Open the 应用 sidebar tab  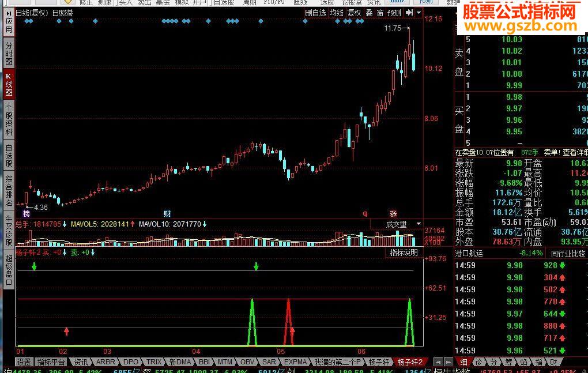point(9,22)
